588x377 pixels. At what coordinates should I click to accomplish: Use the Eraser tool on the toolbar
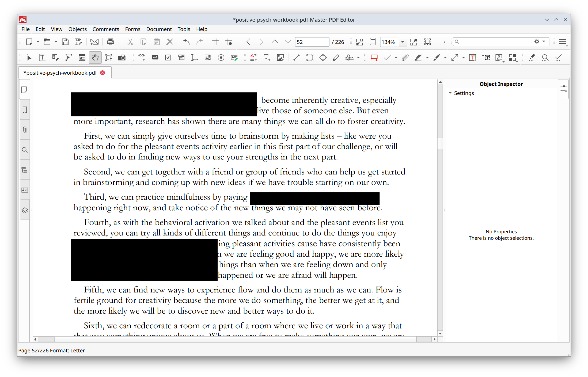[532, 58]
